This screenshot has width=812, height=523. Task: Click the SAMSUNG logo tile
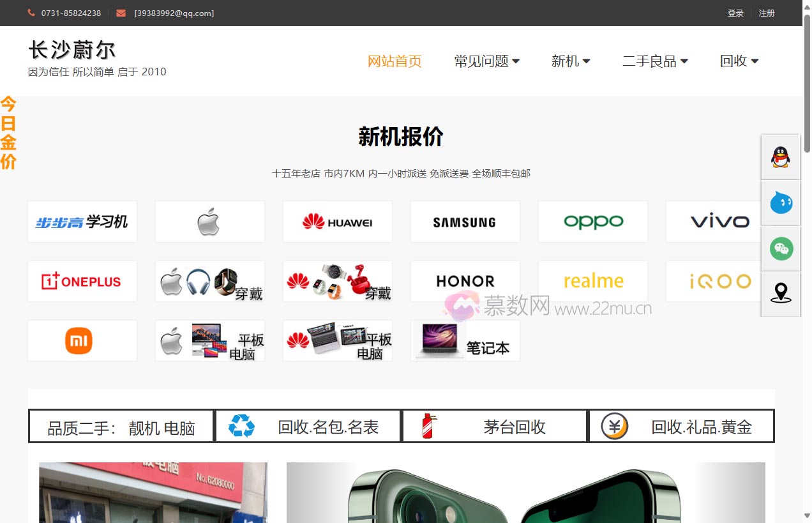click(x=465, y=222)
